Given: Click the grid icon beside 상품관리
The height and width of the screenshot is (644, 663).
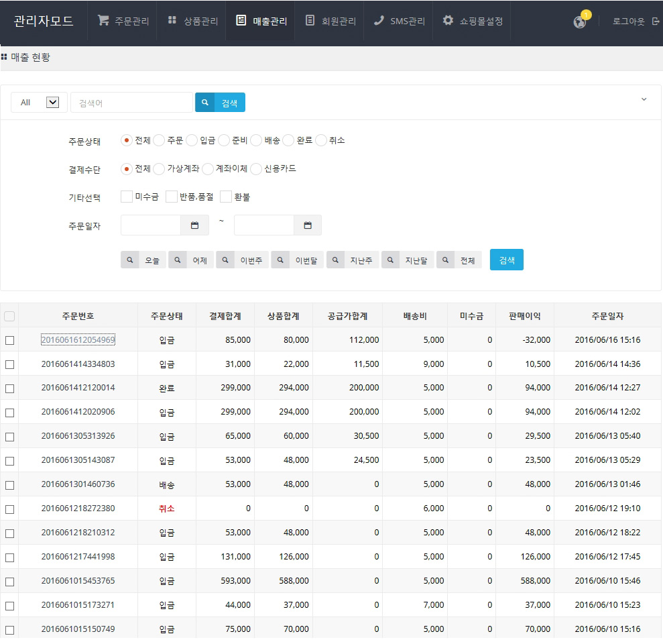Looking at the screenshot, I should [172, 20].
